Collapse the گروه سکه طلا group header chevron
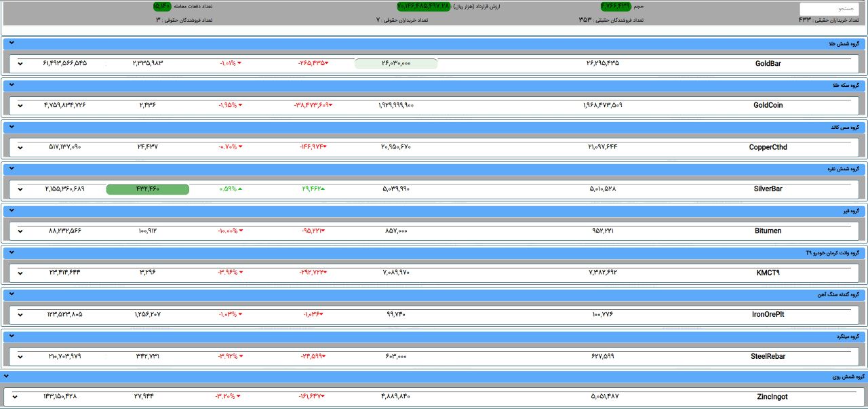 [x=12, y=85]
